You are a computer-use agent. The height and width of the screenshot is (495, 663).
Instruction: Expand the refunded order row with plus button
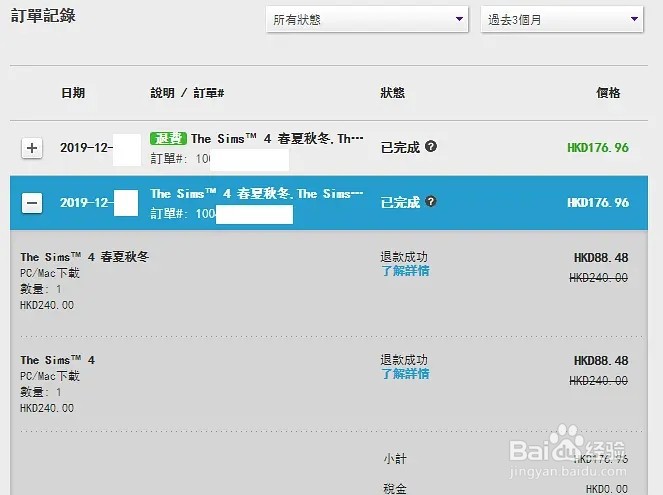[32, 148]
